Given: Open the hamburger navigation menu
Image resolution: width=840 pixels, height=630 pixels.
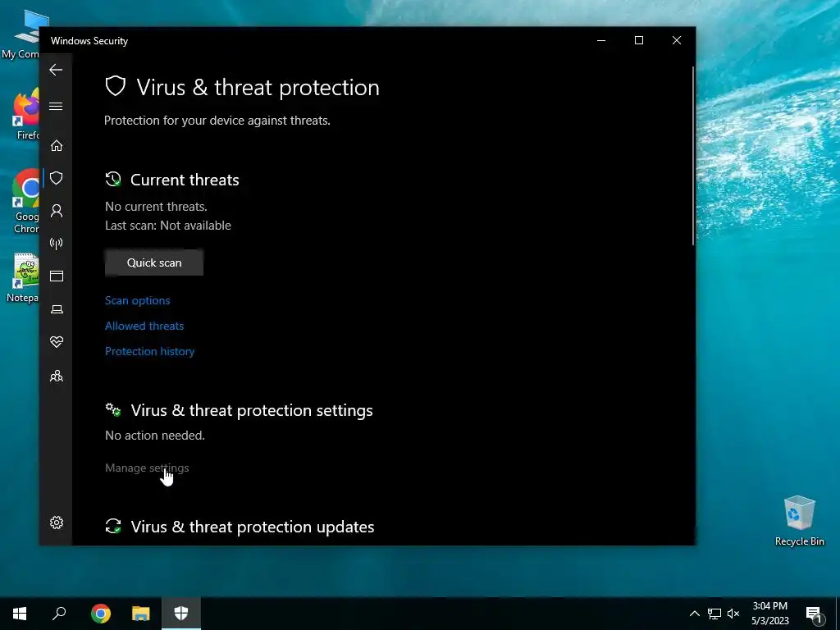Looking at the screenshot, I should pos(56,106).
